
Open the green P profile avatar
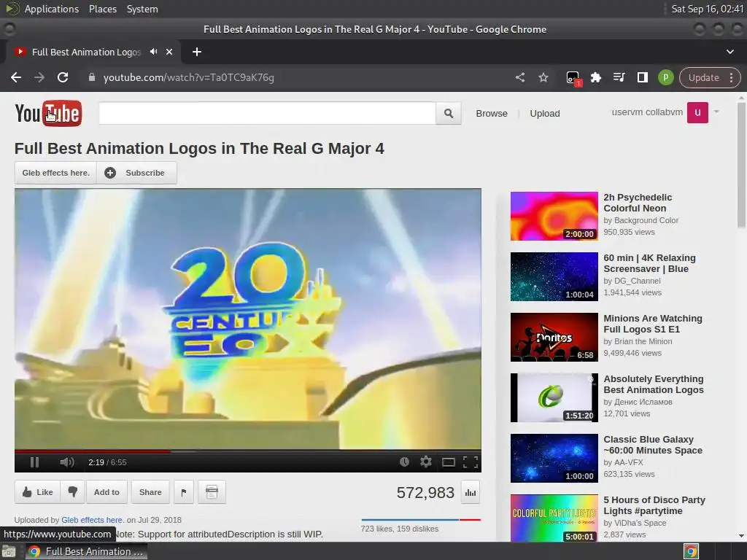(665, 77)
